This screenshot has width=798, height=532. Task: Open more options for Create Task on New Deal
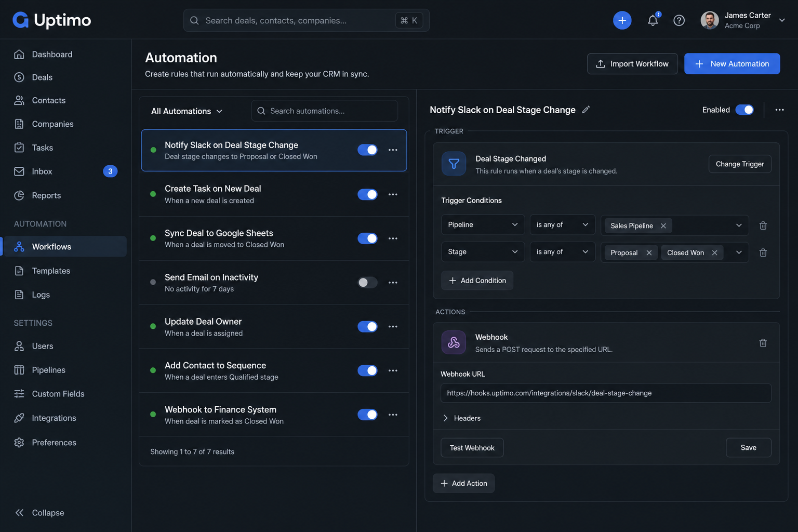tap(393, 194)
